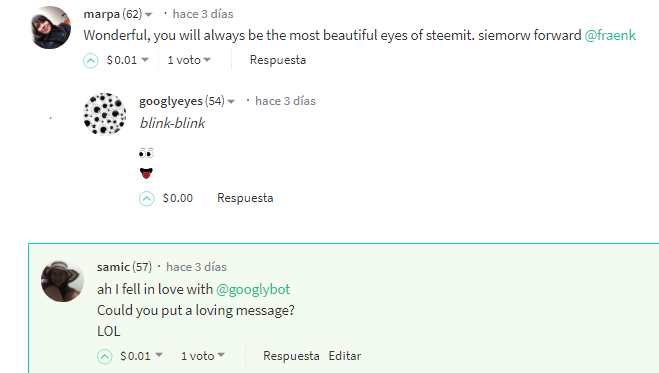Open googlyeyes' googly-eyes avatar
The width and height of the screenshot is (659, 373).
click(x=105, y=114)
